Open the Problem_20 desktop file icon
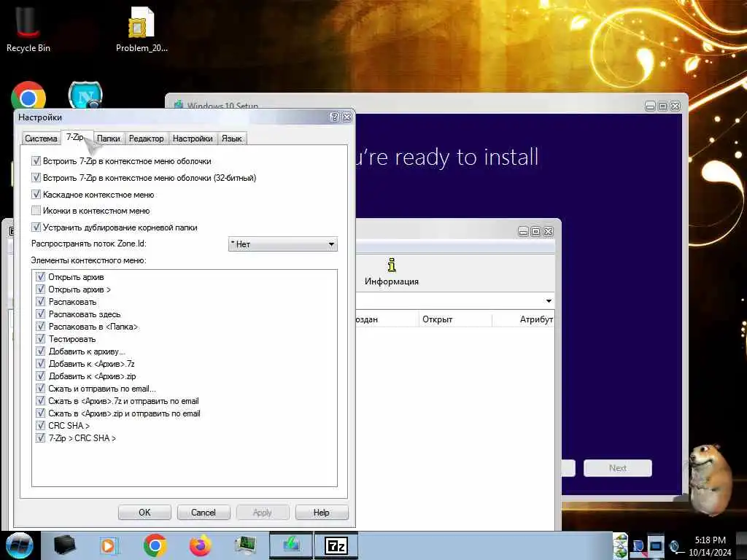Image resolution: width=747 pixels, height=560 pixels. (x=142, y=28)
